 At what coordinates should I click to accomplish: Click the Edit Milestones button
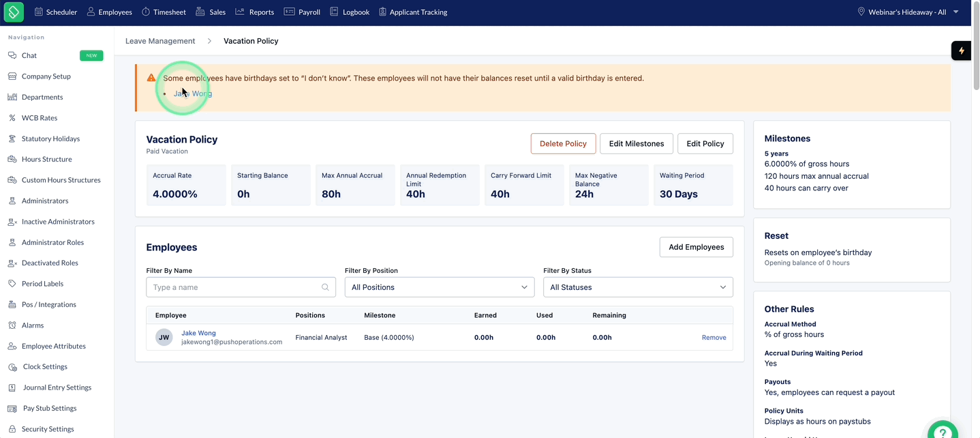[637, 143]
